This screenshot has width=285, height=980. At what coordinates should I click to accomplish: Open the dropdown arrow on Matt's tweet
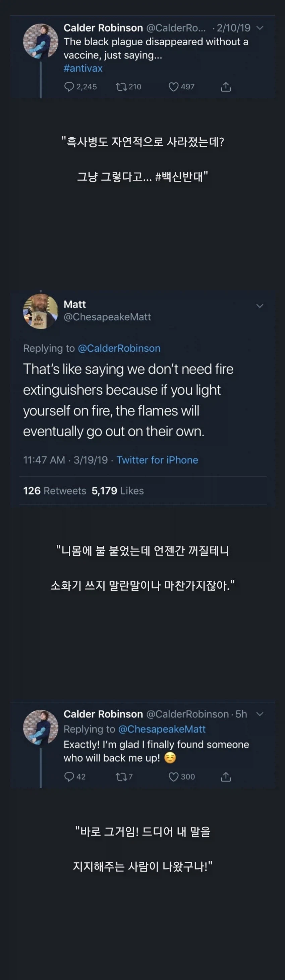tap(260, 306)
